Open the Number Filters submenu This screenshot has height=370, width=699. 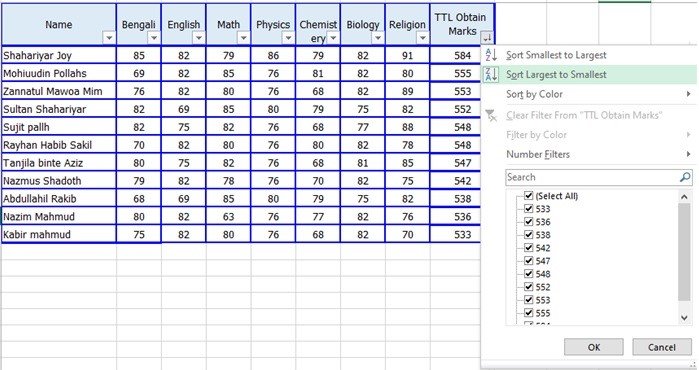(588, 154)
